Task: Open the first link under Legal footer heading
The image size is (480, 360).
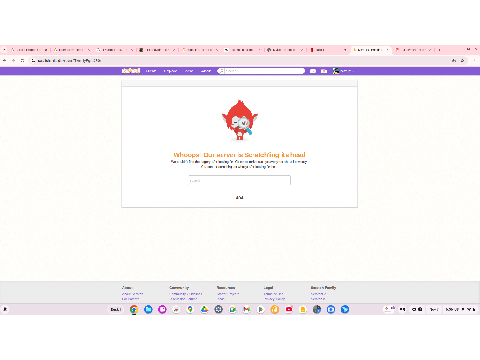Action: (274, 294)
